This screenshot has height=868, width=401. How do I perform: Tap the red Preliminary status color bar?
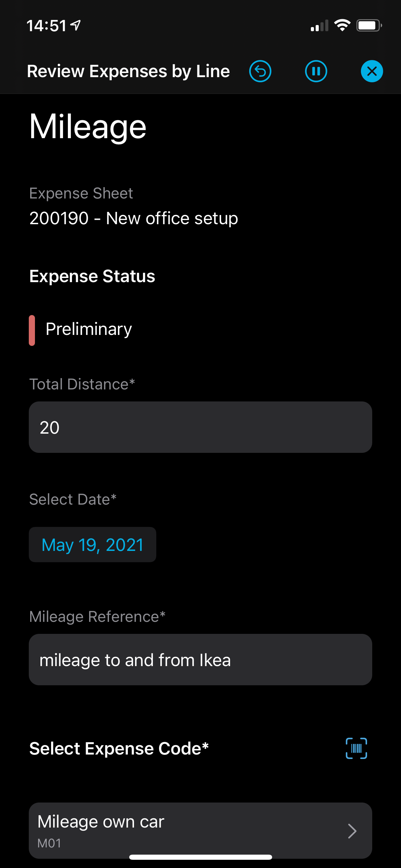pos(32,330)
